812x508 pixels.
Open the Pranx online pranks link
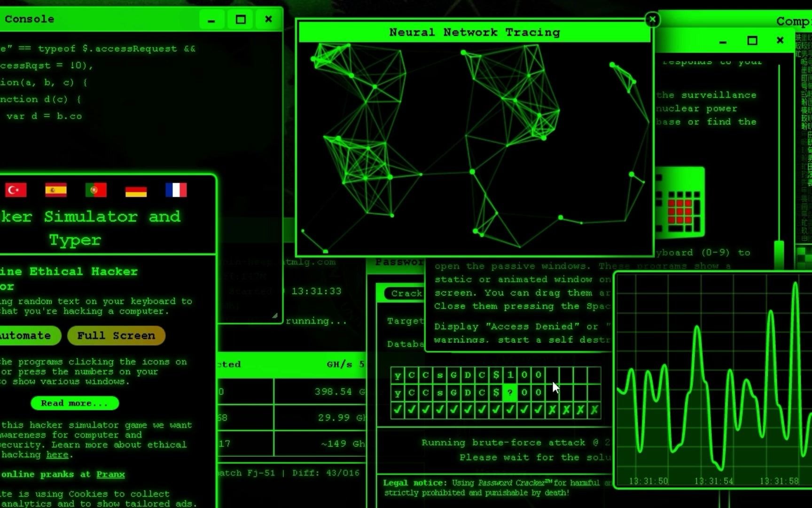pos(111,474)
